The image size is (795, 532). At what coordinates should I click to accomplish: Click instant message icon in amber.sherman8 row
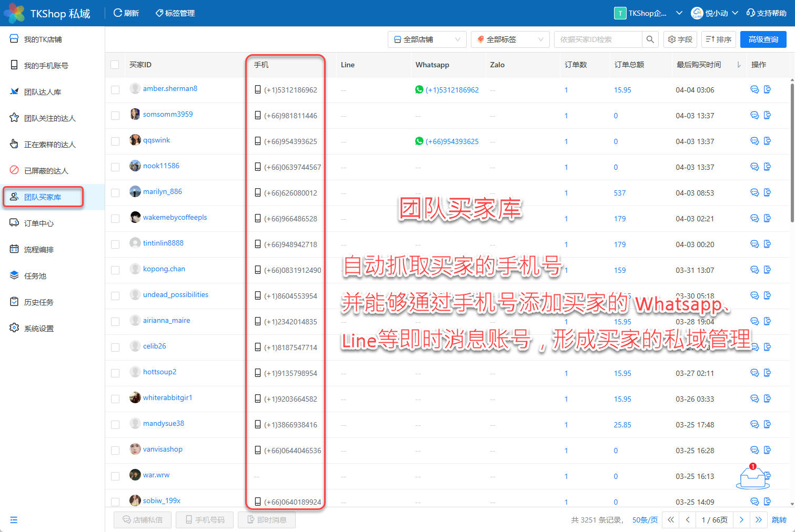768,89
